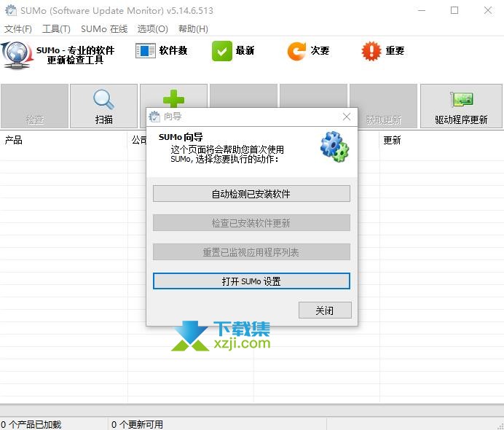Click 自动检测已安装软件 in the wizard
504x430 pixels.
(251, 194)
